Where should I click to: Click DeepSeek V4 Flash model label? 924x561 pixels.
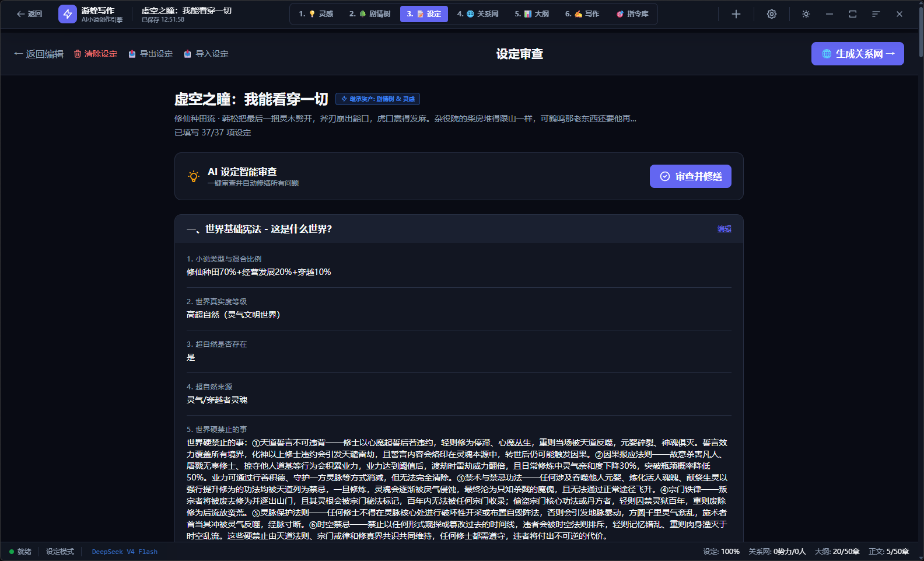(125, 552)
